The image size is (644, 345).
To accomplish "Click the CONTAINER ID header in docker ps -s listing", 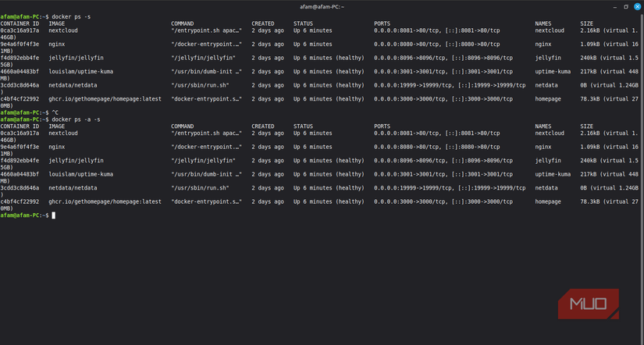I will tap(20, 23).
